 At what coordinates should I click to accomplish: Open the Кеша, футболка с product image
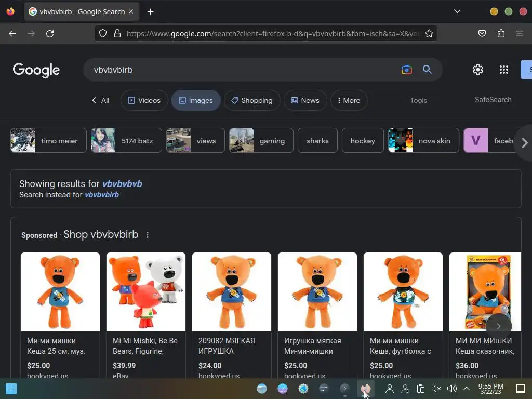coord(403,292)
